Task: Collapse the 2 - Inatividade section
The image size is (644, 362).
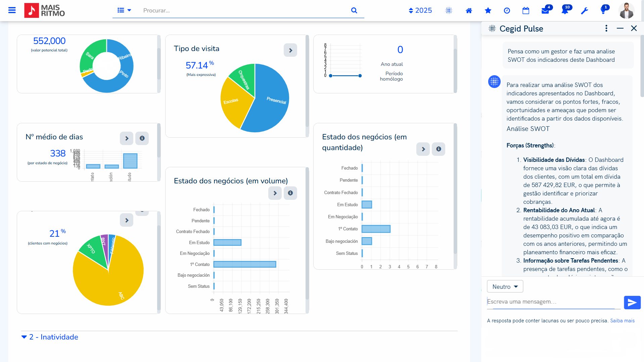Action: (x=24, y=337)
